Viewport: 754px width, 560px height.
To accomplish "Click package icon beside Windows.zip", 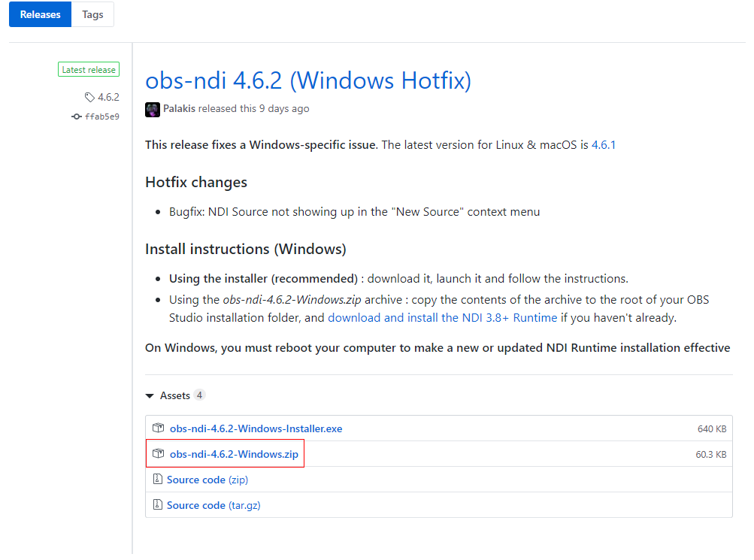I will tap(158, 453).
